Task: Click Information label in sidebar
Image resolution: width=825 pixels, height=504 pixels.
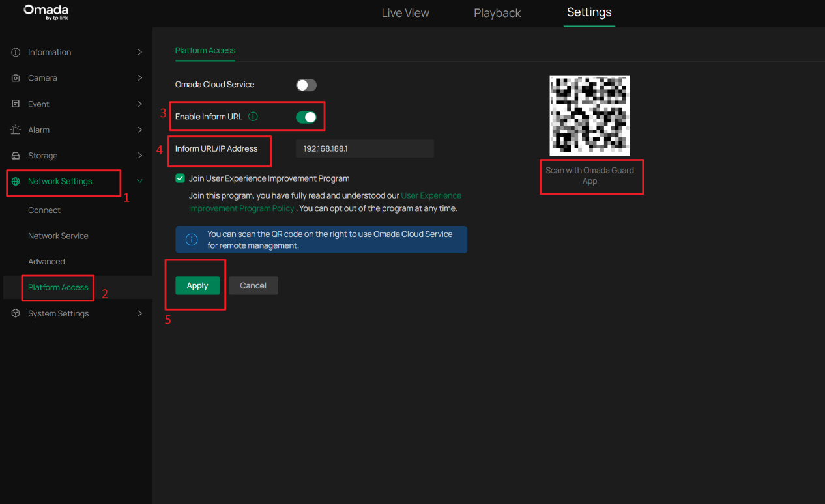Action: tap(50, 52)
